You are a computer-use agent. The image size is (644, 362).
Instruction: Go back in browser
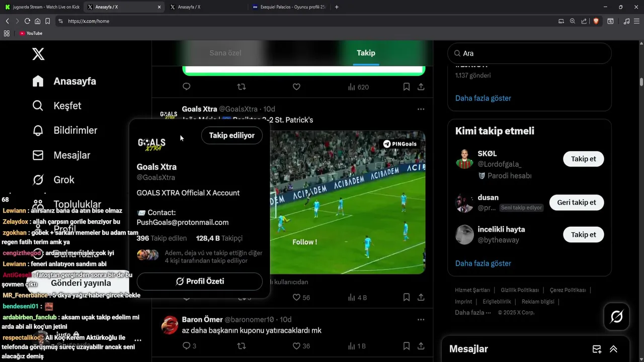7,21
